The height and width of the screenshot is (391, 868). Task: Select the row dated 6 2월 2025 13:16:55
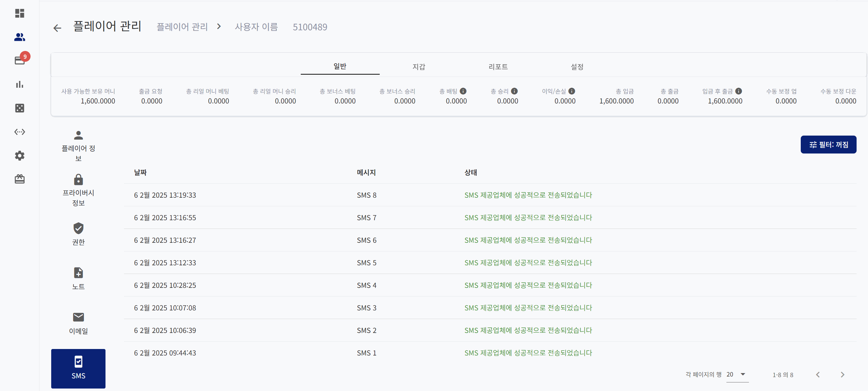pyautogui.click(x=490, y=218)
